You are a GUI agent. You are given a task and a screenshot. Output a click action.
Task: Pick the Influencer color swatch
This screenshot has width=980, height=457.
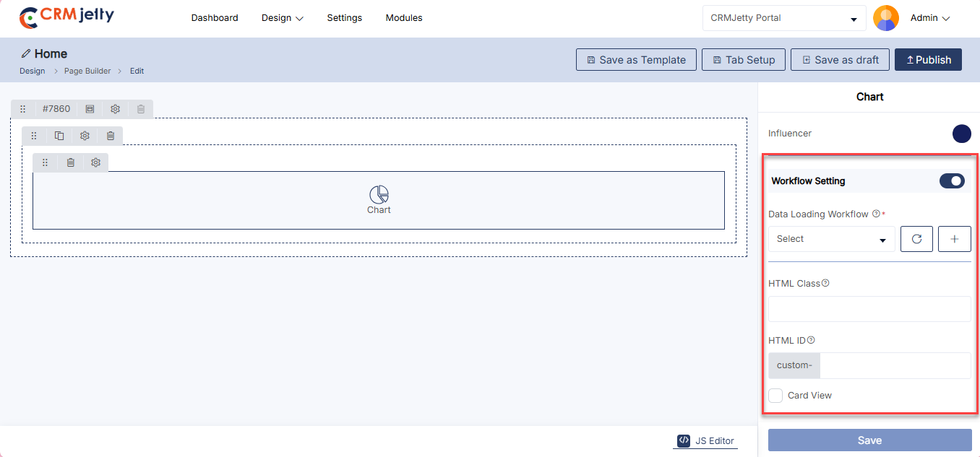pyautogui.click(x=961, y=134)
